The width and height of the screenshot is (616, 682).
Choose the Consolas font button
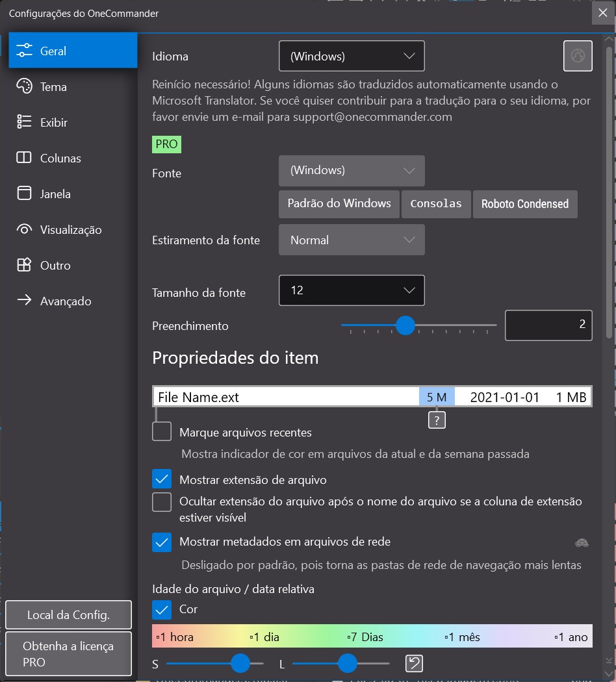point(436,203)
